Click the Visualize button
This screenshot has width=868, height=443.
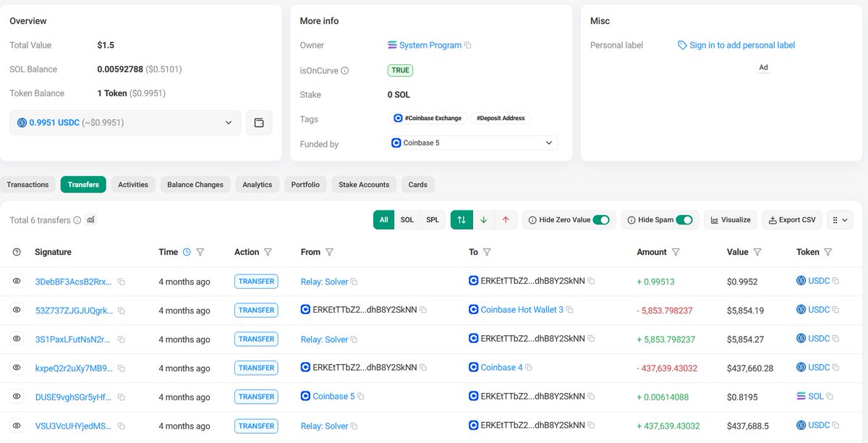(x=730, y=220)
